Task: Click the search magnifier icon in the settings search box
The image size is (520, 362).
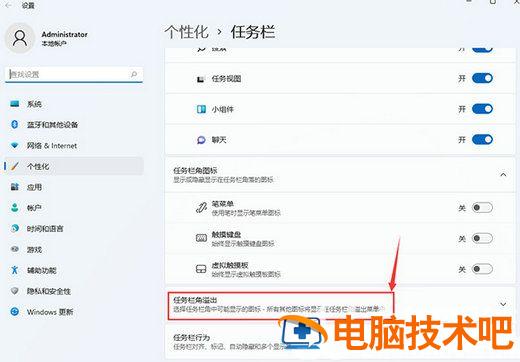Action: point(134,74)
